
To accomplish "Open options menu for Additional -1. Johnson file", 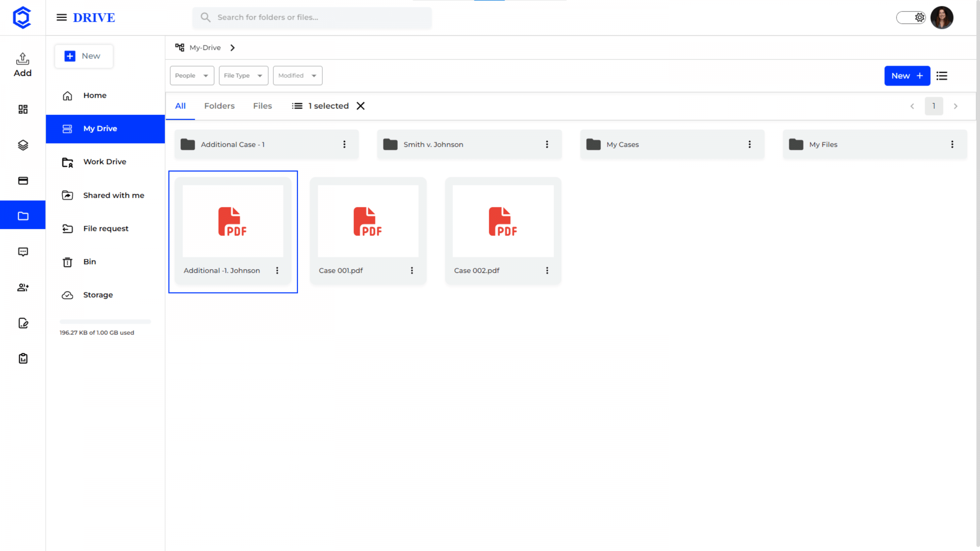I will 277,270.
